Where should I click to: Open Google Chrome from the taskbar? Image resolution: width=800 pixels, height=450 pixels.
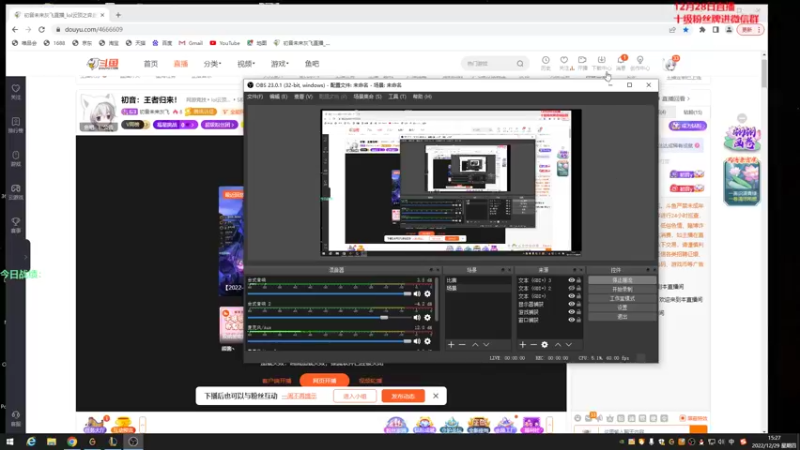[72, 442]
